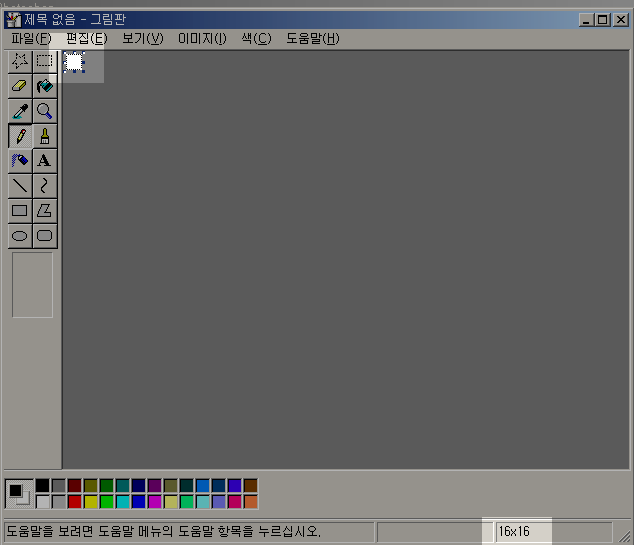
Task: Pick the Rectangle shape tool
Action: 20,211
